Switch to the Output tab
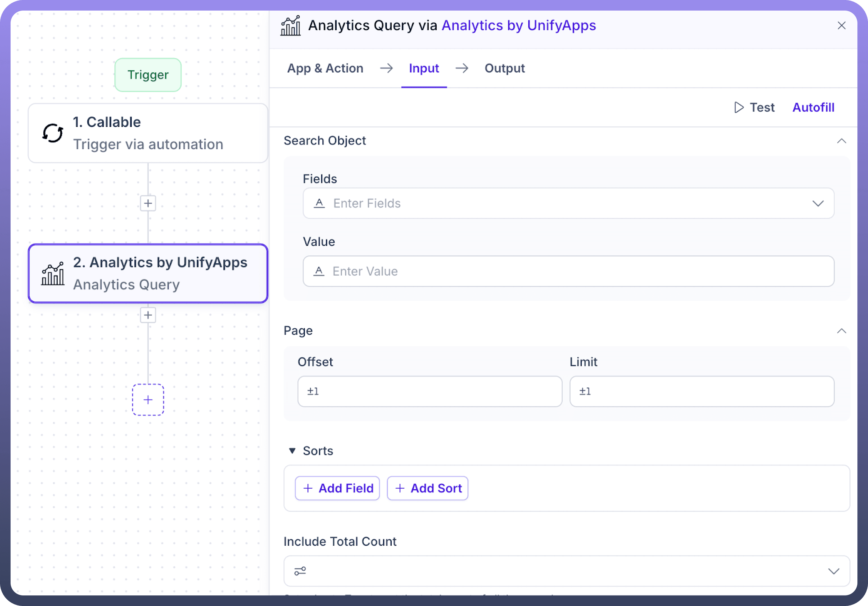 click(504, 68)
